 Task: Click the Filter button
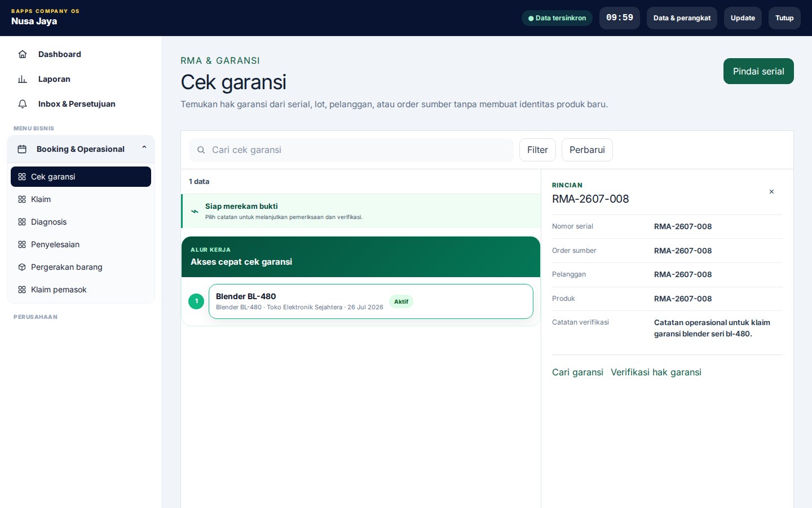[537, 150]
